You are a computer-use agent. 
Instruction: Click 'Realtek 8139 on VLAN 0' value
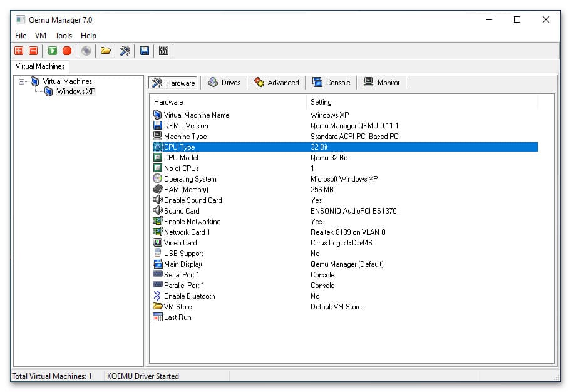pos(347,232)
